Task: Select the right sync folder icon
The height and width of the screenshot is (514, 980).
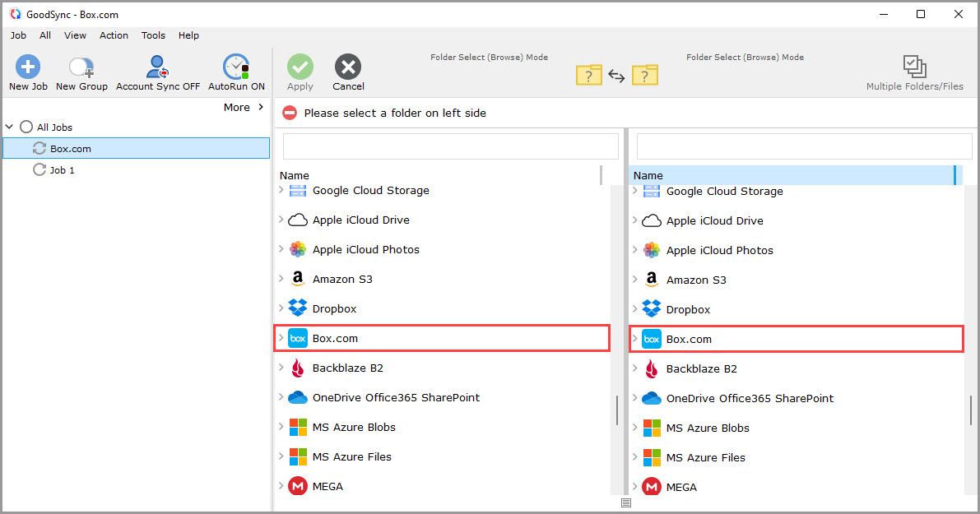Action: pos(645,75)
